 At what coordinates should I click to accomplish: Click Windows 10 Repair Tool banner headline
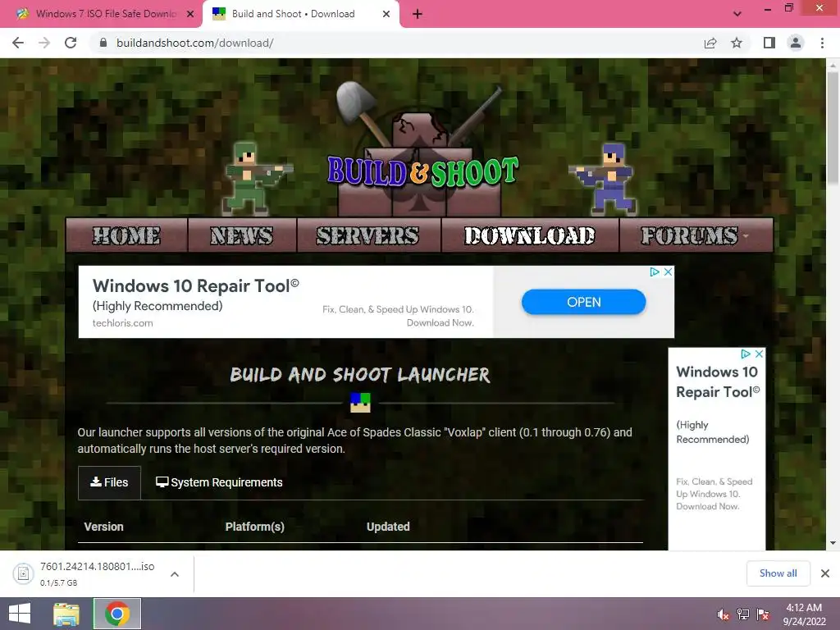point(195,285)
